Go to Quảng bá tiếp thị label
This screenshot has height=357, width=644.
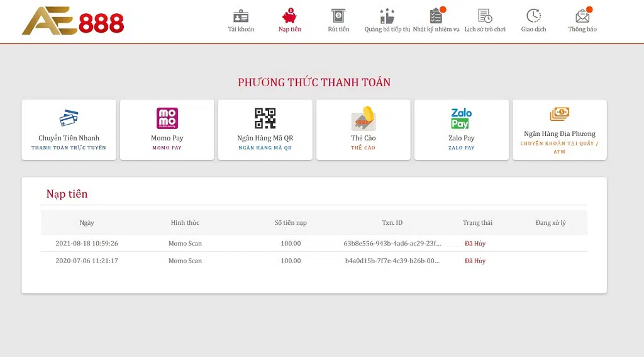coord(387,29)
